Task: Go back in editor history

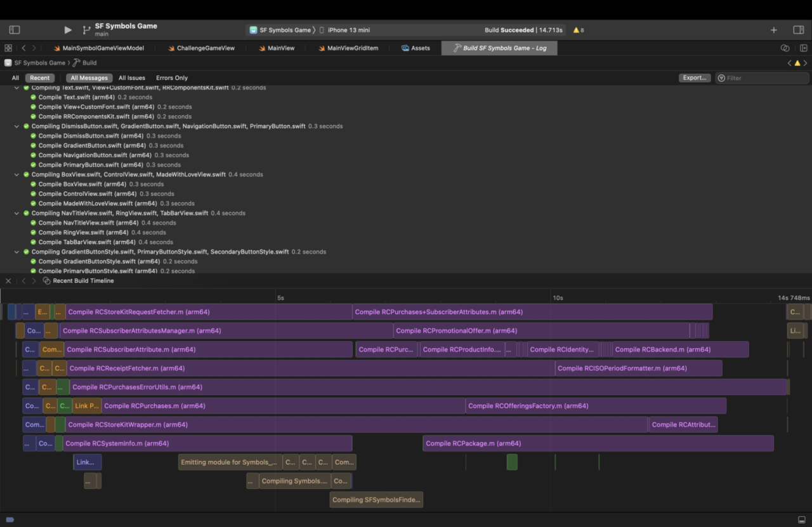Action: 23,48
